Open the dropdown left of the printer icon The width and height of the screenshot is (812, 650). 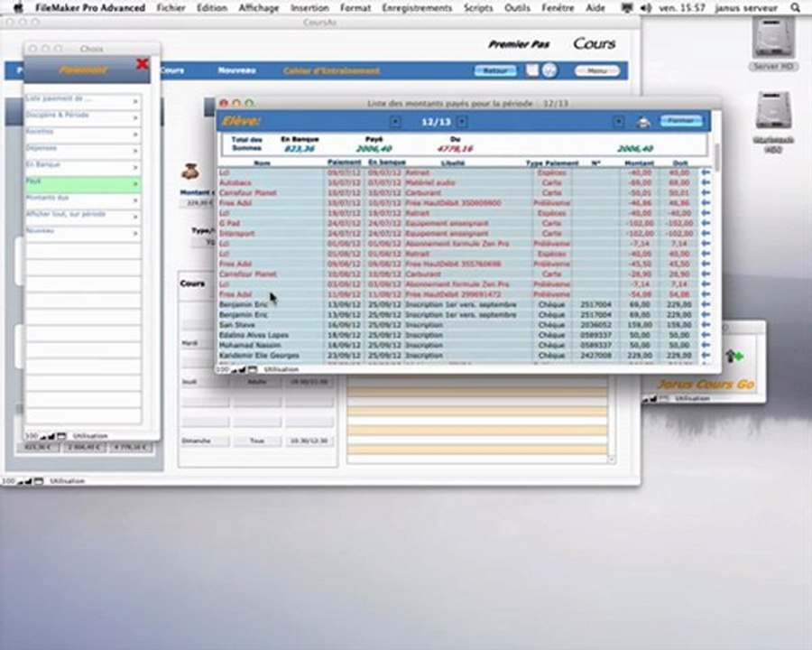pyautogui.click(x=619, y=122)
